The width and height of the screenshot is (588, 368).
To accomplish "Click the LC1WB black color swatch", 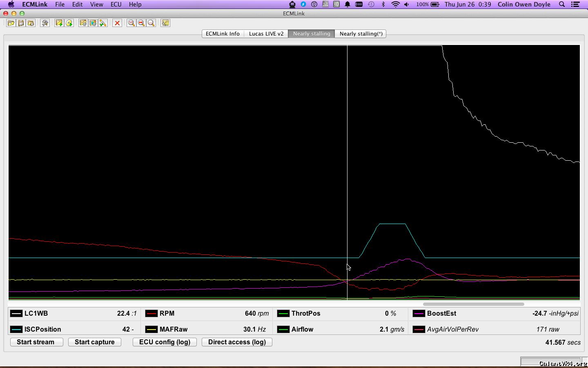I will pos(16,314).
